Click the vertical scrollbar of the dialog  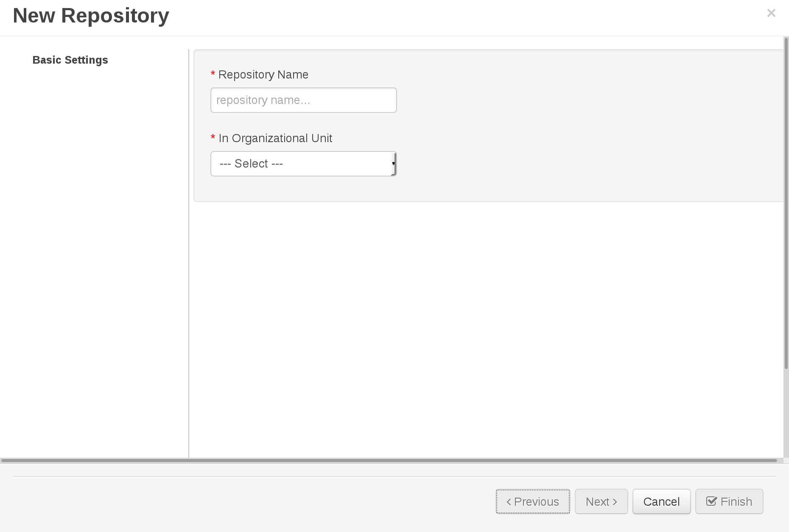pos(786,204)
